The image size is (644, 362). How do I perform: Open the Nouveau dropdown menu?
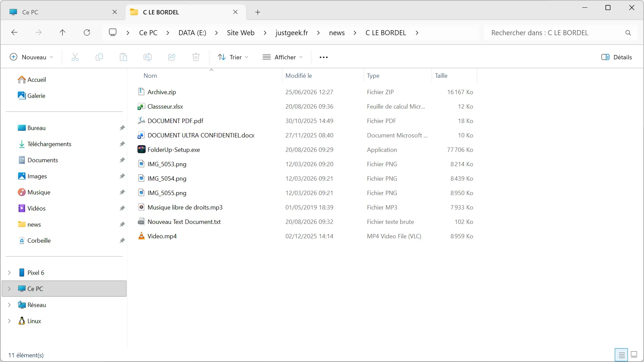click(x=31, y=57)
